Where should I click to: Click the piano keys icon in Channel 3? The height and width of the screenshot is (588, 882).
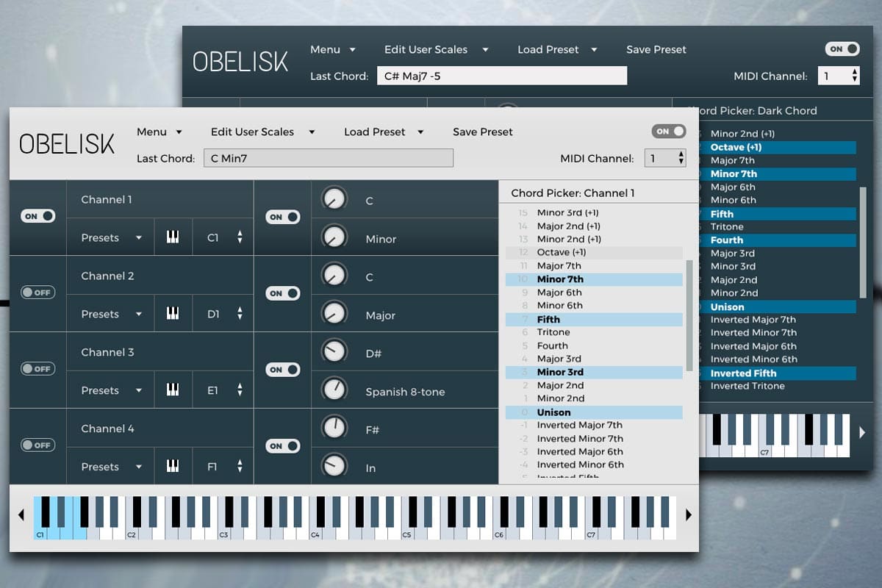[173, 390]
